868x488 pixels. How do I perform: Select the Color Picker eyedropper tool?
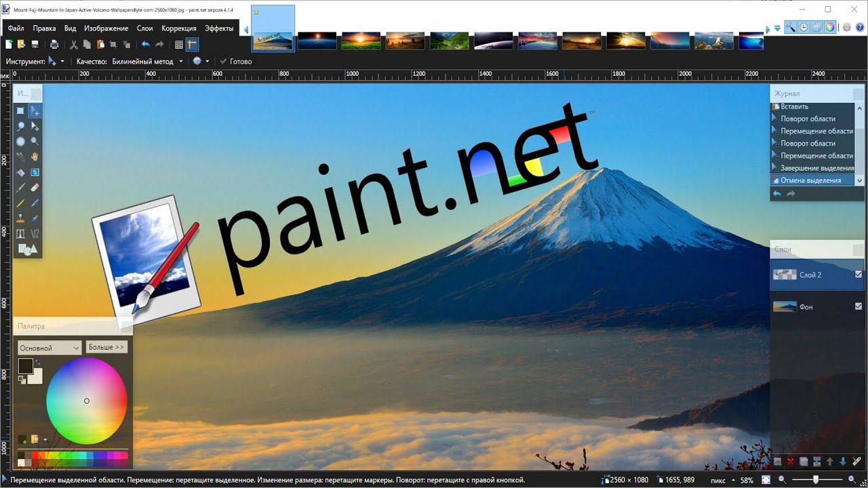tap(35, 203)
